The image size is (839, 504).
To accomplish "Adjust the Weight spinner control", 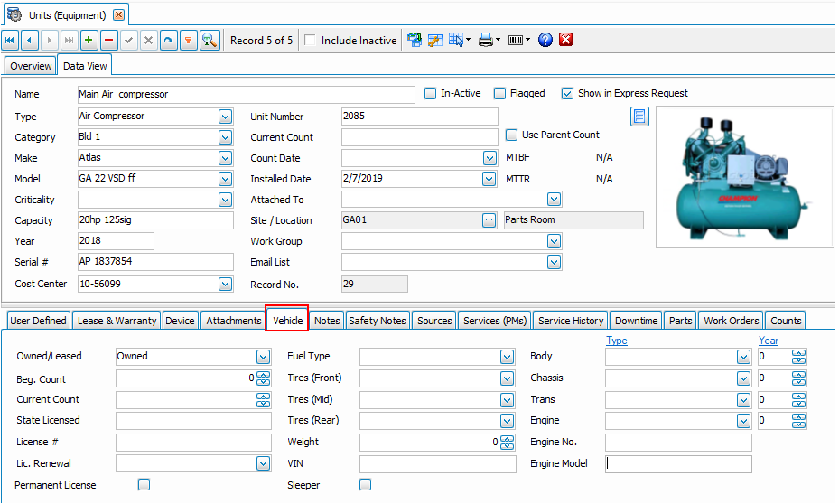I will click(x=508, y=443).
